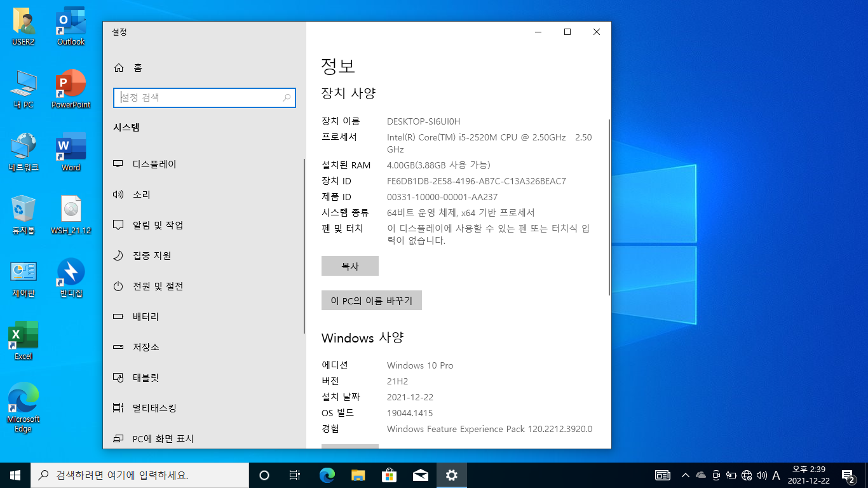Minimize the 설정 window
The height and width of the screenshot is (488, 868).
point(538,32)
